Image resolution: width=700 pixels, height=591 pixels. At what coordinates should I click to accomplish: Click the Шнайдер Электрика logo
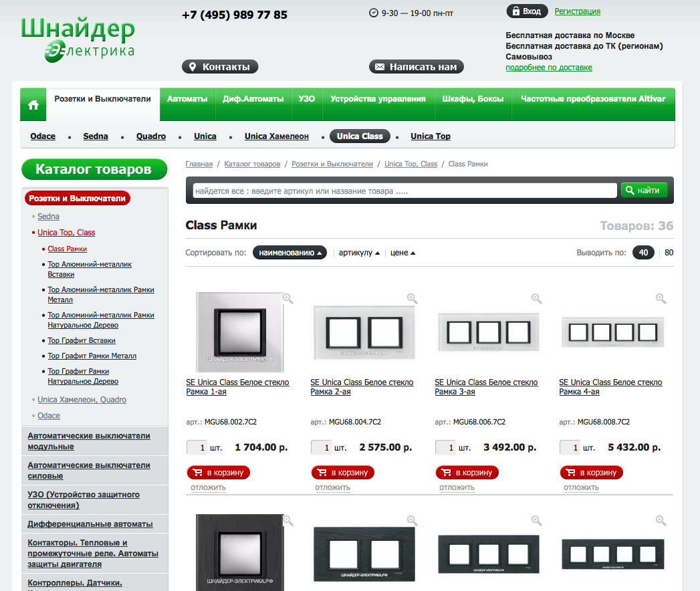pos(78,39)
